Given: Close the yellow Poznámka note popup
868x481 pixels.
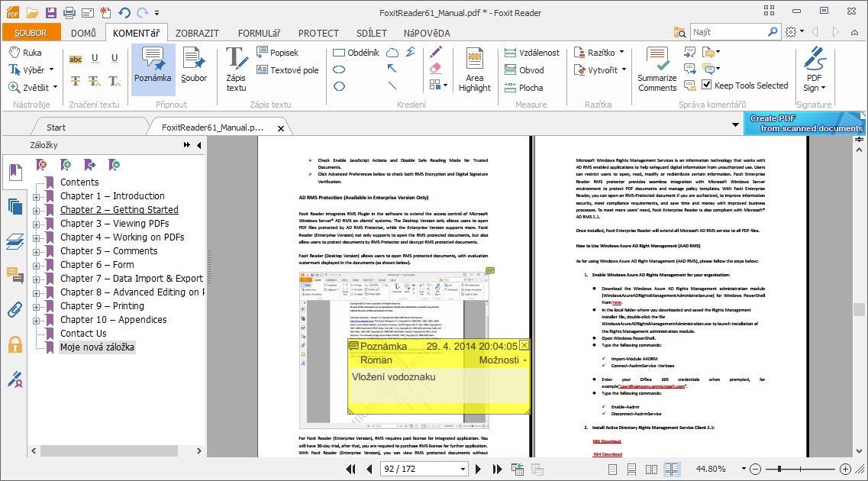Looking at the screenshot, I should 524,345.
